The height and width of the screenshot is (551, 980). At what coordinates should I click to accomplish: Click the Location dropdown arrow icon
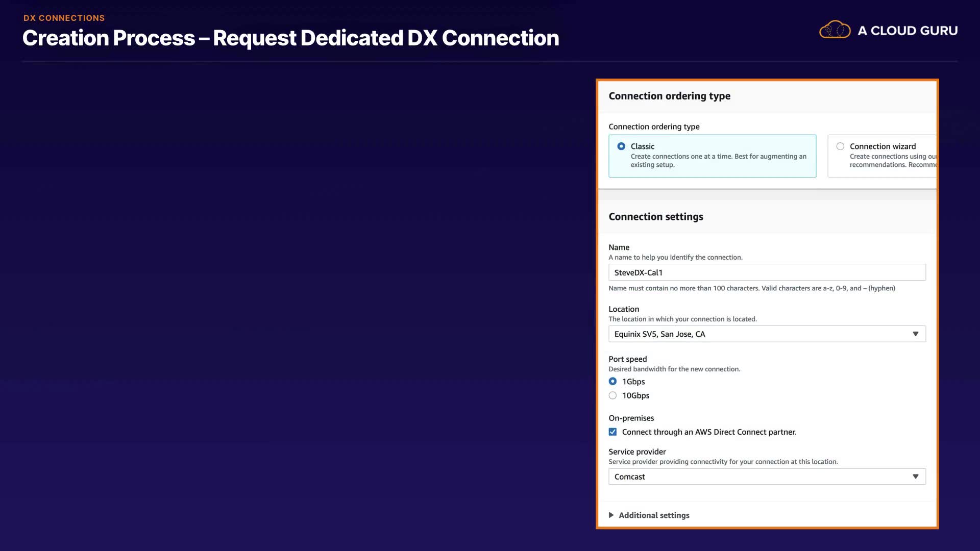[916, 334]
